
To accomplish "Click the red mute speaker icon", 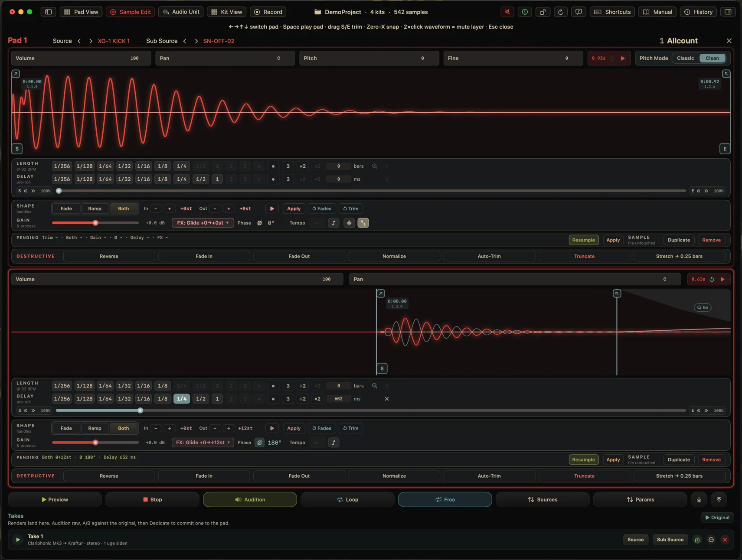I will [x=507, y=12].
